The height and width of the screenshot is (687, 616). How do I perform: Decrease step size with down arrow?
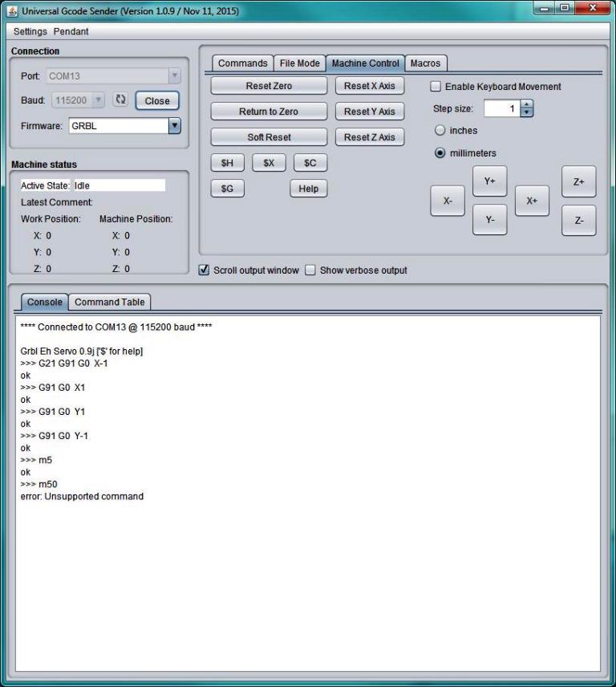(x=527, y=112)
